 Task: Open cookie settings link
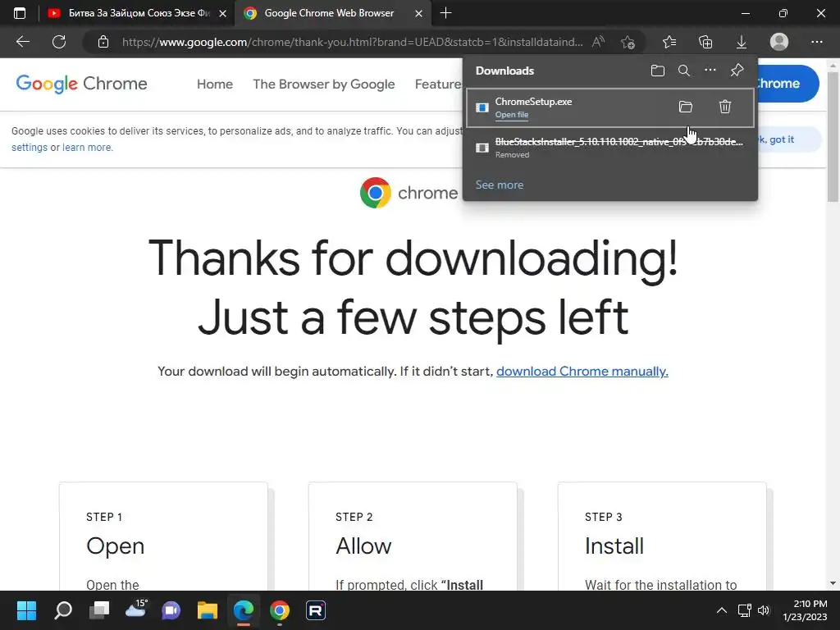[x=30, y=148]
